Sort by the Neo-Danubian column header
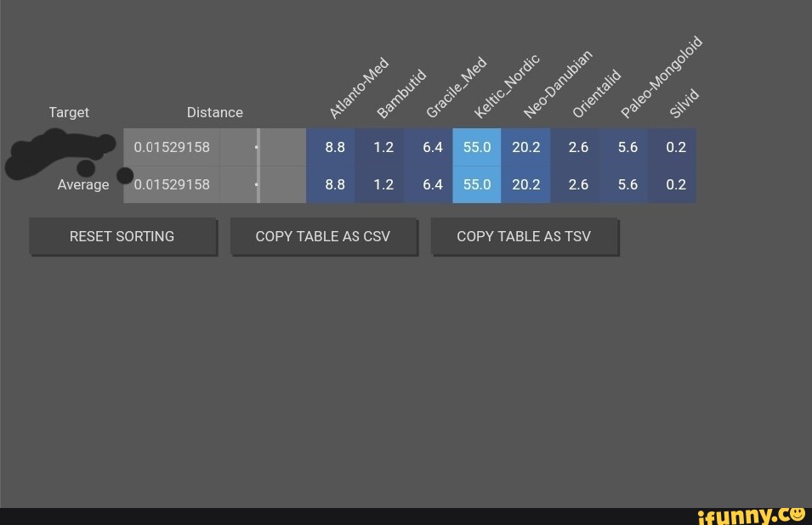Screen dimensions: 812x525 click(558, 83)
